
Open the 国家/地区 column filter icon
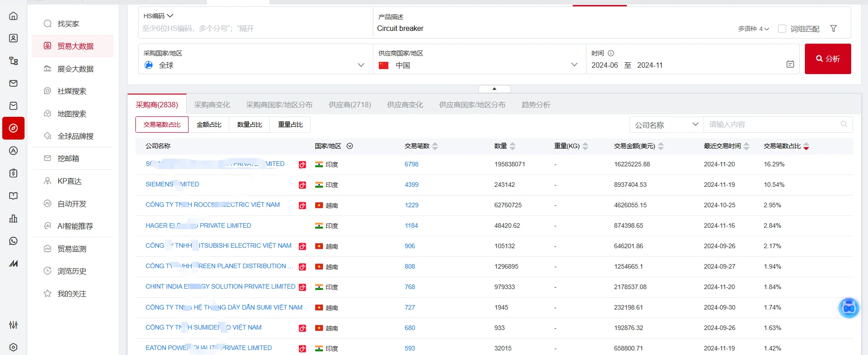pos(350,146)
